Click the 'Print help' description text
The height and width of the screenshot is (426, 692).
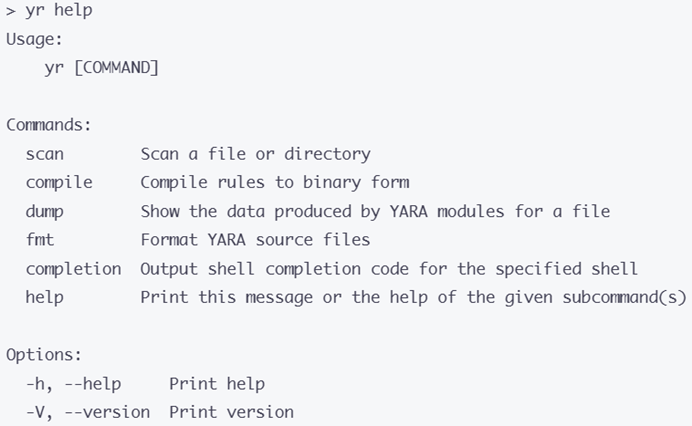216,384
